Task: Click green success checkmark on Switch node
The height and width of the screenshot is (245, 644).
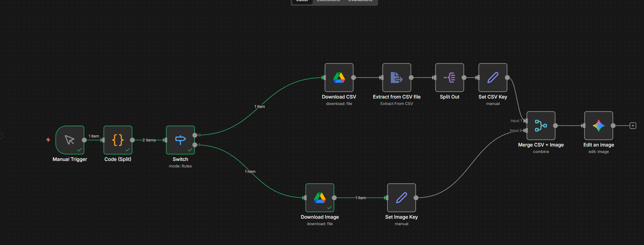Action: (x=190, y=150)
